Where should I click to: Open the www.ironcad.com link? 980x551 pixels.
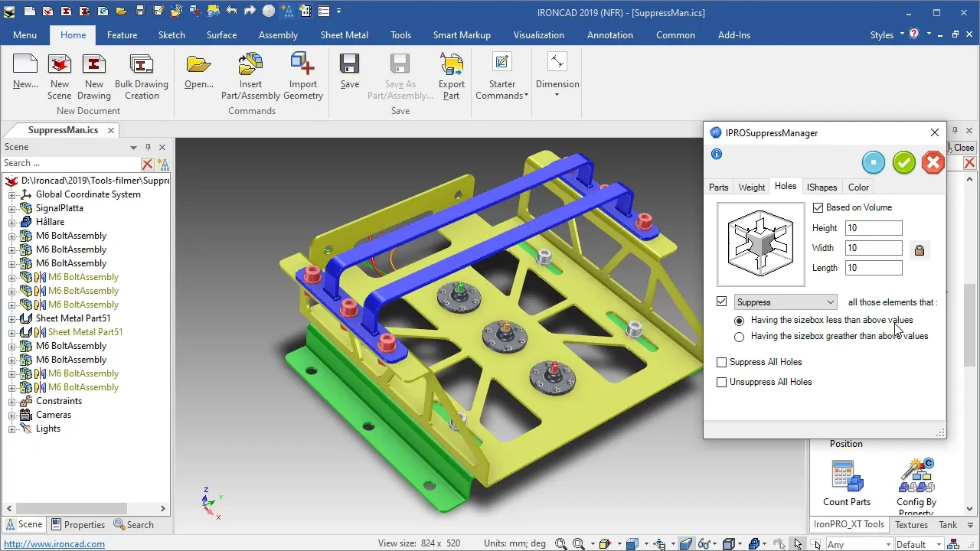54,544
